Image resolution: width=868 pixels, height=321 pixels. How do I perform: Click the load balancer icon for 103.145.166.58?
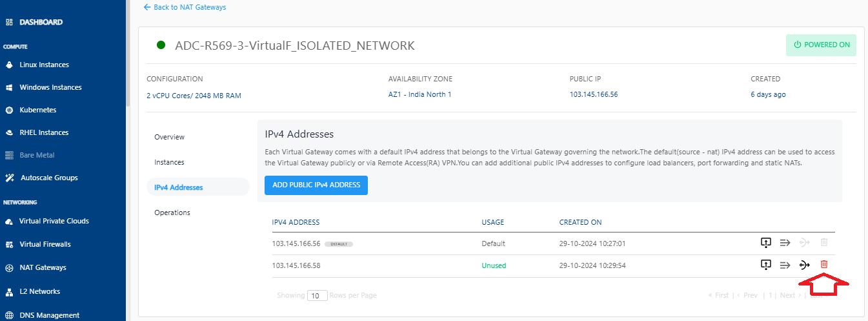pyautogui.click(x=765, y=264)
